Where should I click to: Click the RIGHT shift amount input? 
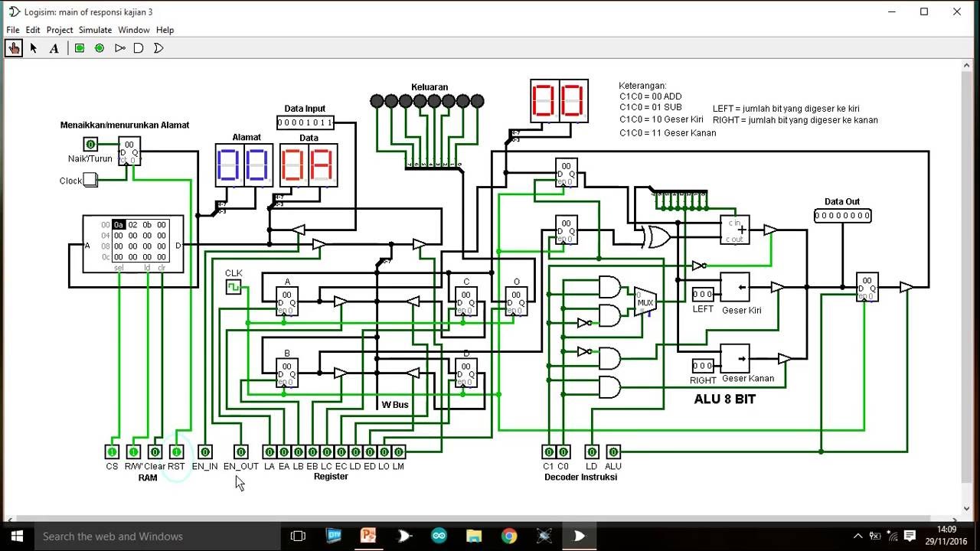(703, 365)
